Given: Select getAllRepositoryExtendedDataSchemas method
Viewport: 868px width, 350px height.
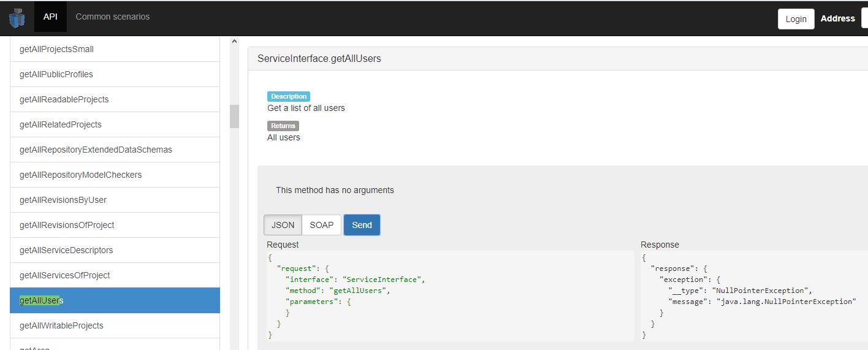Looking at the screenshot, I should [x=115, y=150].
